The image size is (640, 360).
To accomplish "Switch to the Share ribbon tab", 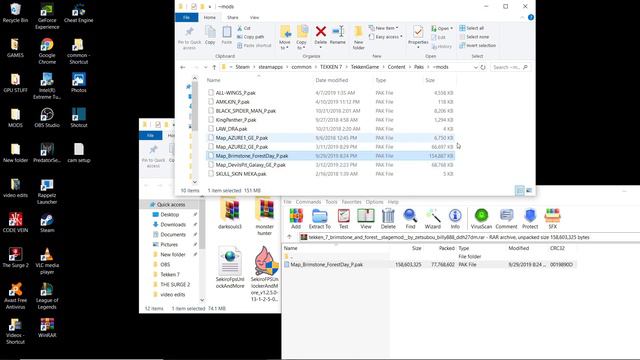I will 233,18.
